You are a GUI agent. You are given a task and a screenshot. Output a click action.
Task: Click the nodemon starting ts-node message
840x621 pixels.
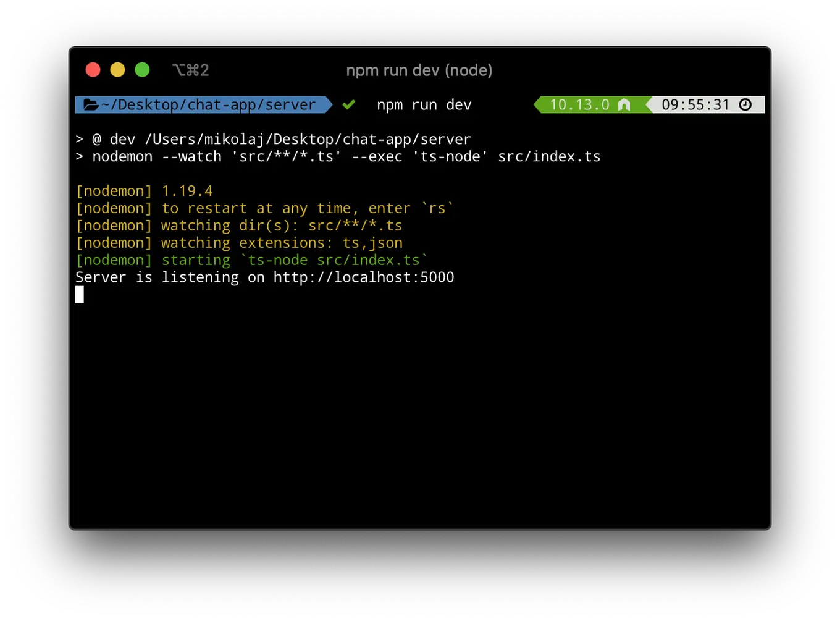(x=250, y=260)
